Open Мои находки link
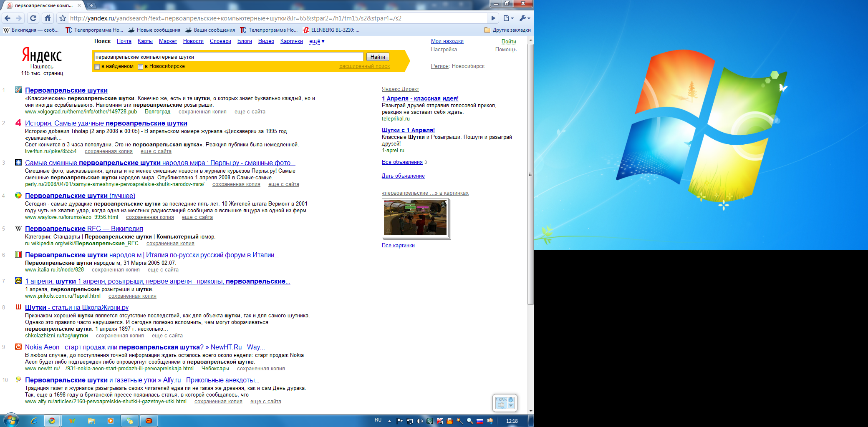This screenshot has height=427, width=868. coord(447,41)
